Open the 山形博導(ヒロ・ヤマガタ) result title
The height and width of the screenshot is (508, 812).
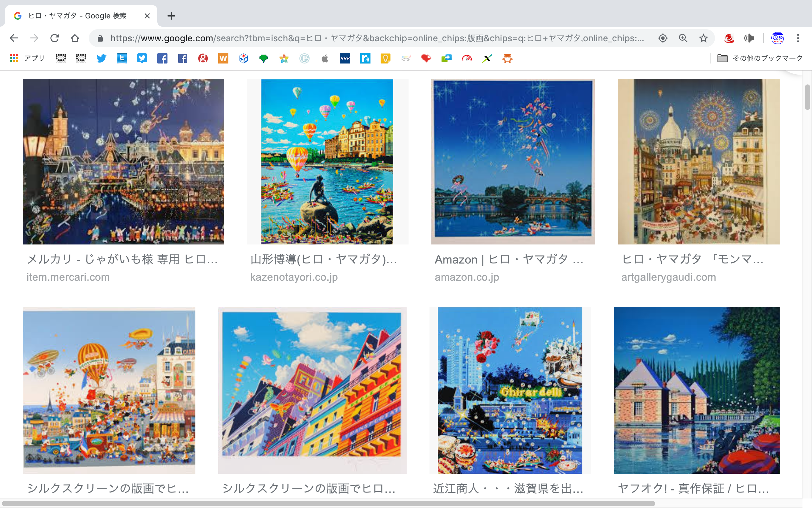[x=324, y=259]
